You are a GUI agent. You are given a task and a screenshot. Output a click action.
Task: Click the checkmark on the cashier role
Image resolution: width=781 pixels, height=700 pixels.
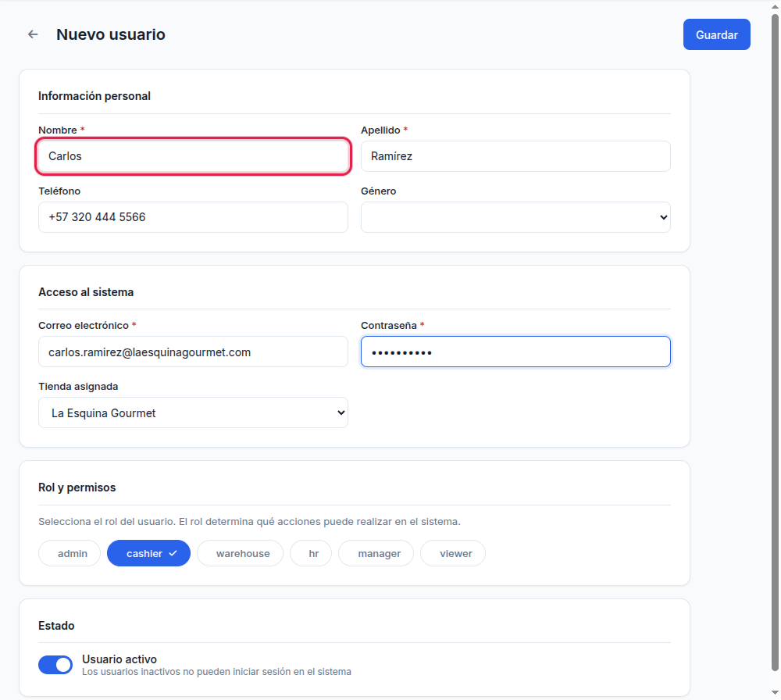[173, 553]
